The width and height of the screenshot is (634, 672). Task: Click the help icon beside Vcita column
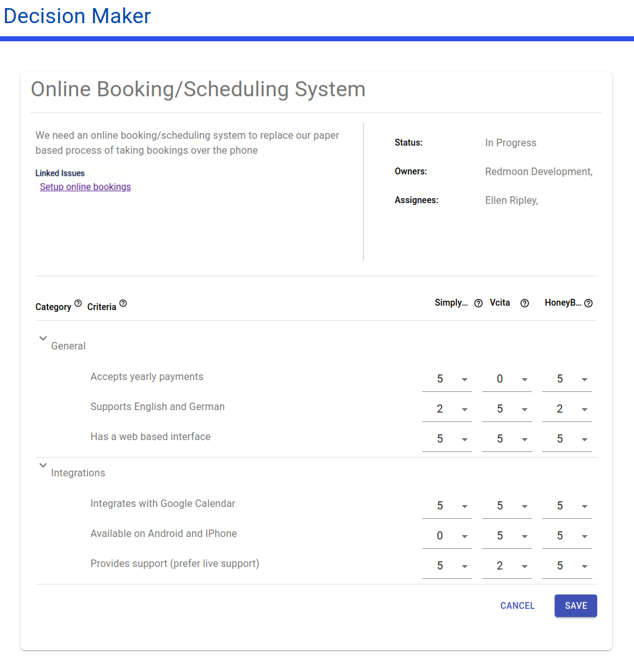point(524,303)
